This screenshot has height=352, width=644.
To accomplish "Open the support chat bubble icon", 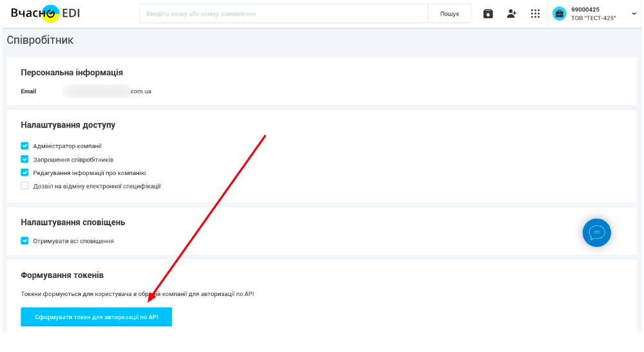I will pyautogui.click(x=596, y=232).
